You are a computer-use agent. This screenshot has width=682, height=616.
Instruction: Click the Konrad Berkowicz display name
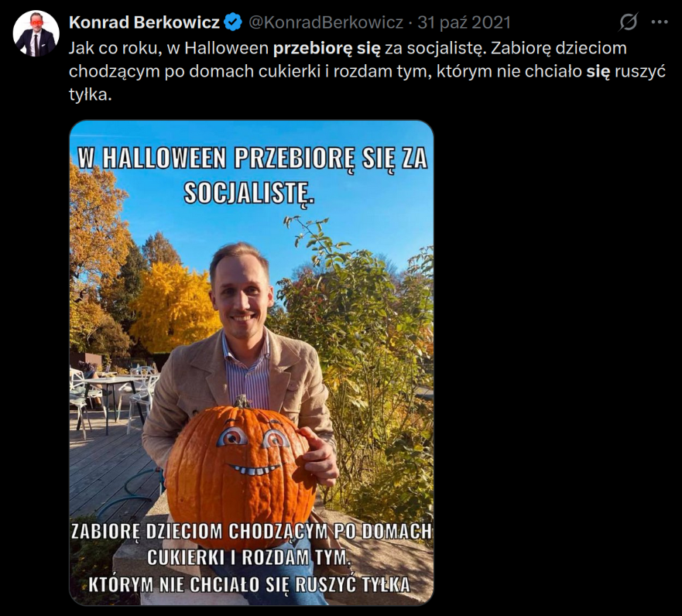[x=145, y=22]
